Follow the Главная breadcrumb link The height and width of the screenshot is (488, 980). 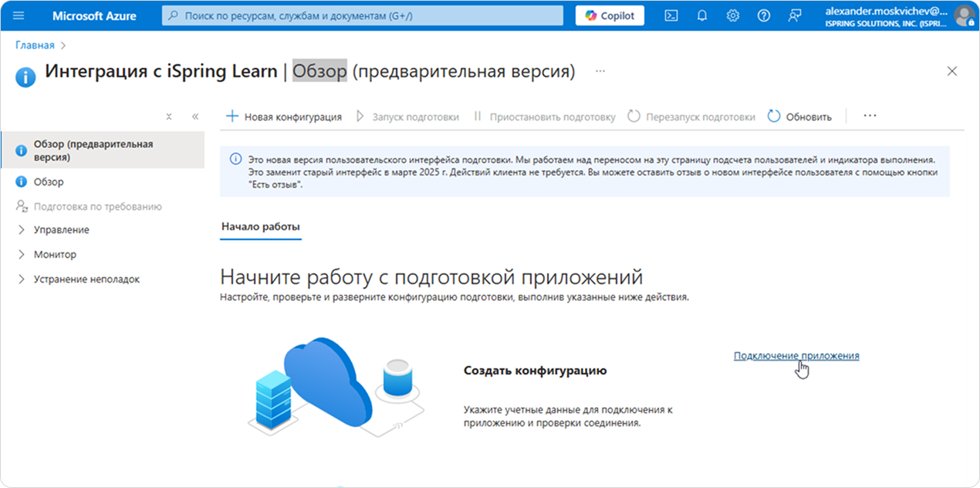pyautogui.click(x=35, y=46)
